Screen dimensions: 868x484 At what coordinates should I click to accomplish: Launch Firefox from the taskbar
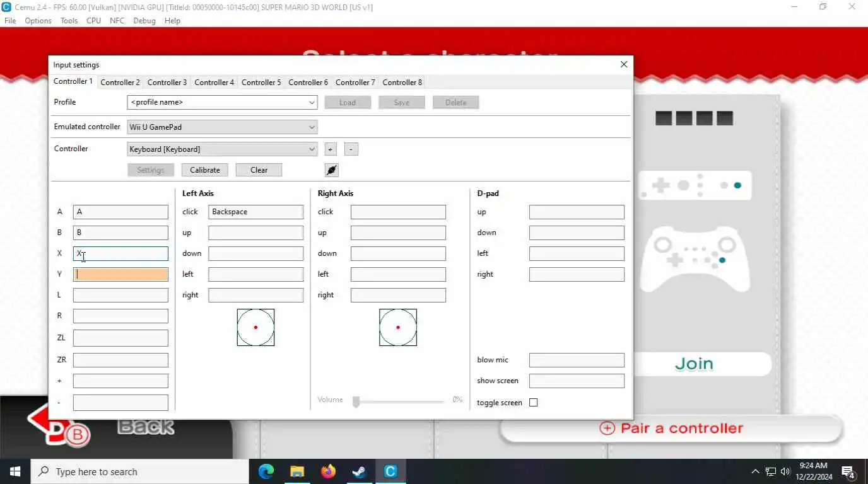pyautogui.click(x=328, y=471)
